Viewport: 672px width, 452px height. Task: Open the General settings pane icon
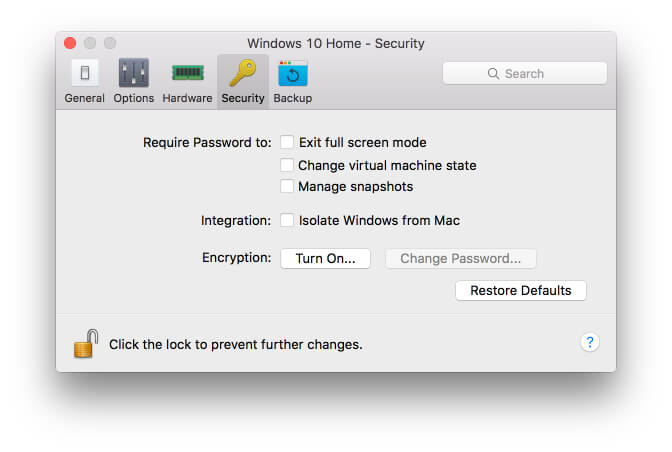pos(84,73)
